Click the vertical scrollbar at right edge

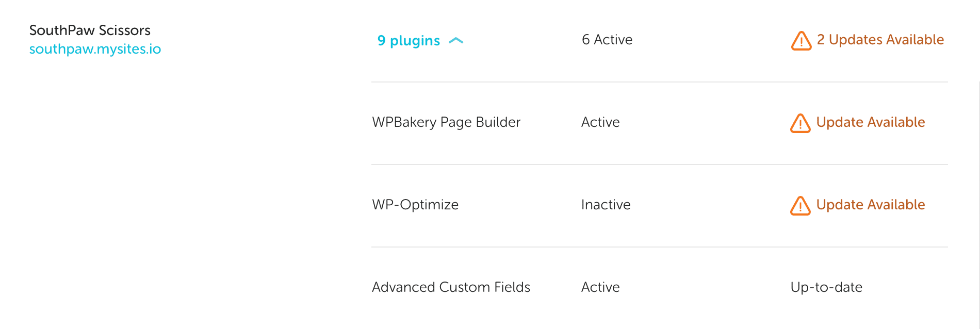point(978,206)
